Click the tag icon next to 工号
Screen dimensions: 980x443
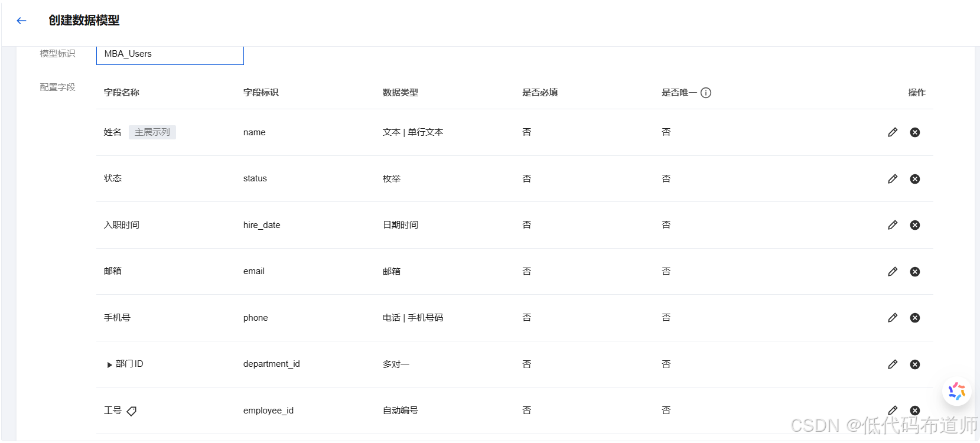tap(132, 411)
